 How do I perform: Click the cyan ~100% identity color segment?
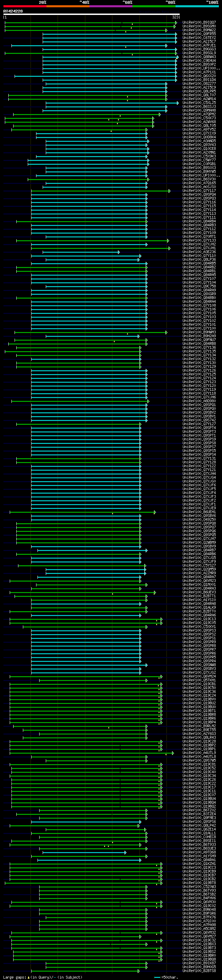(197, 6)
